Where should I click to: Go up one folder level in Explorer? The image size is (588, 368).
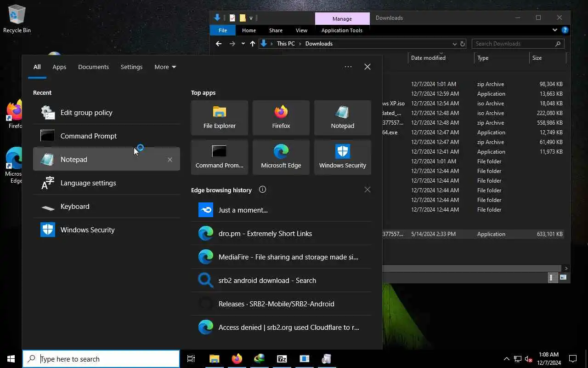click(253, 44)
